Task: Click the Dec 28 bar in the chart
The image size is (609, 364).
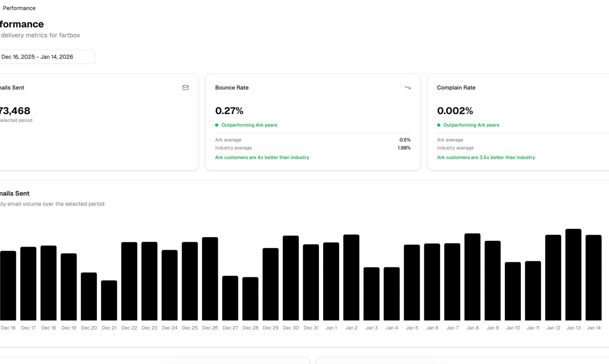Action: (x=250, y=299)
